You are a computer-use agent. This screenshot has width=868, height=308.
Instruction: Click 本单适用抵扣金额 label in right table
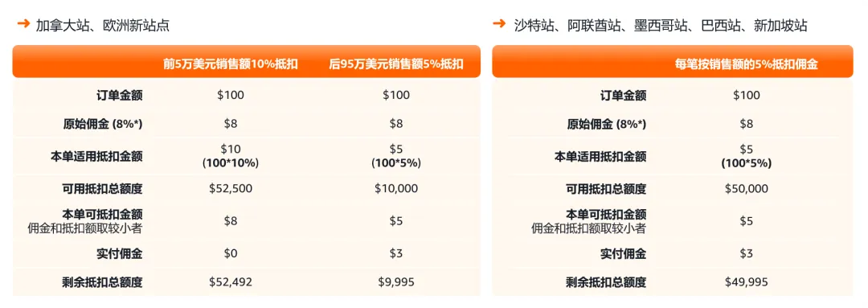600,156
